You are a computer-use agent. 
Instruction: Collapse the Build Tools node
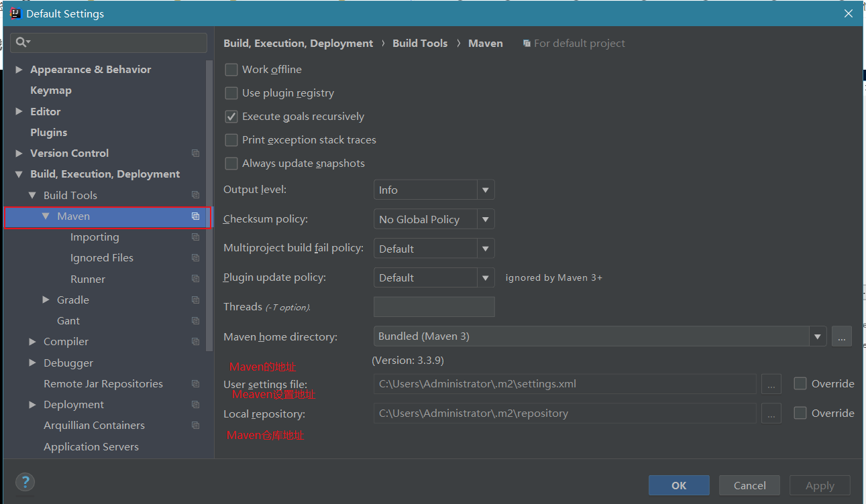coord(32,195)
